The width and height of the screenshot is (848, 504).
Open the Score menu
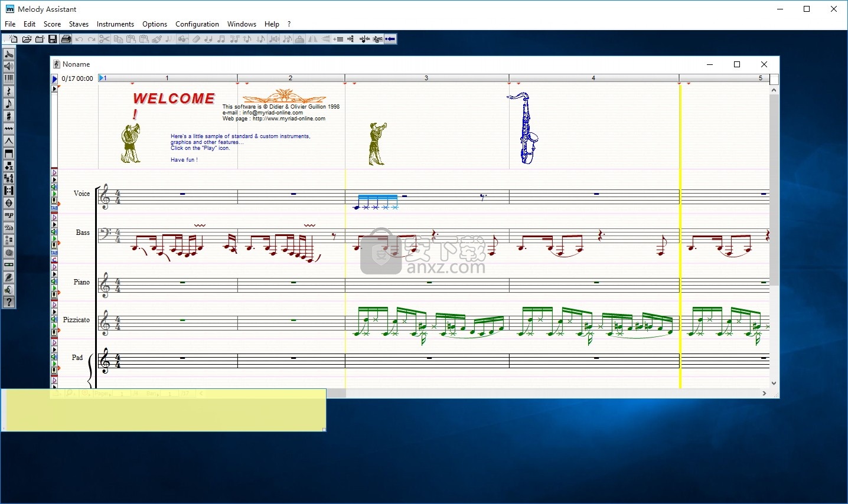(52, 24)
